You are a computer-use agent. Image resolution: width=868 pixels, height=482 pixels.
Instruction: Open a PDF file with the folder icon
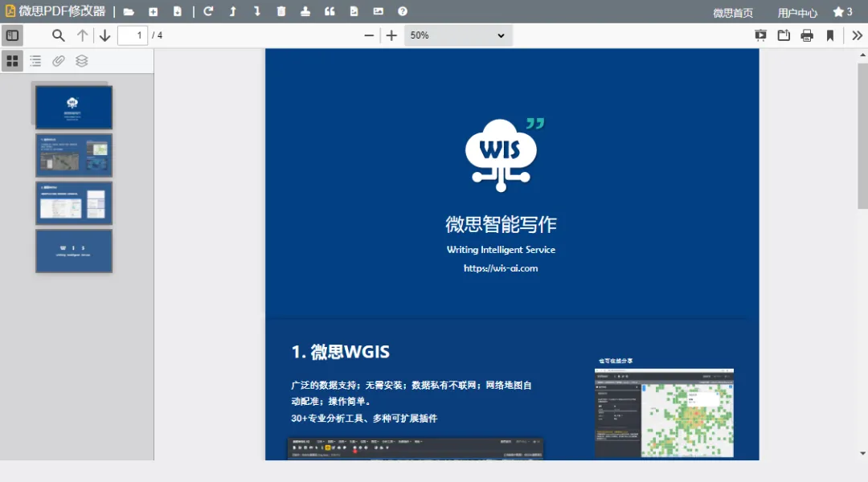(129, 11)
